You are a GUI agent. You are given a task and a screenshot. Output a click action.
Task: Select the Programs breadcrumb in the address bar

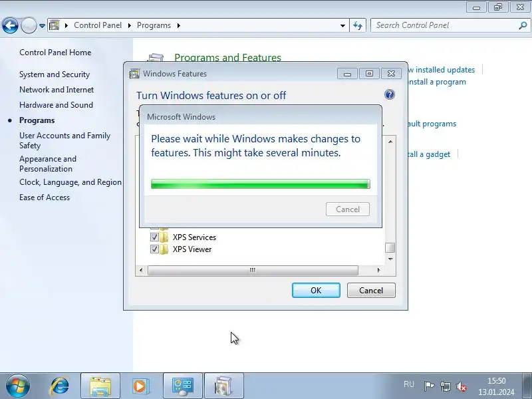point(154,25)
